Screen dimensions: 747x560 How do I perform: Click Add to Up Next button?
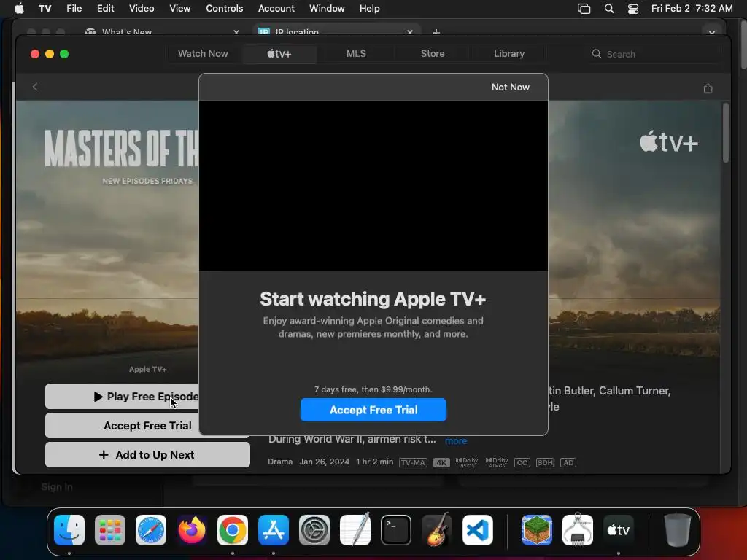[147, 455]
